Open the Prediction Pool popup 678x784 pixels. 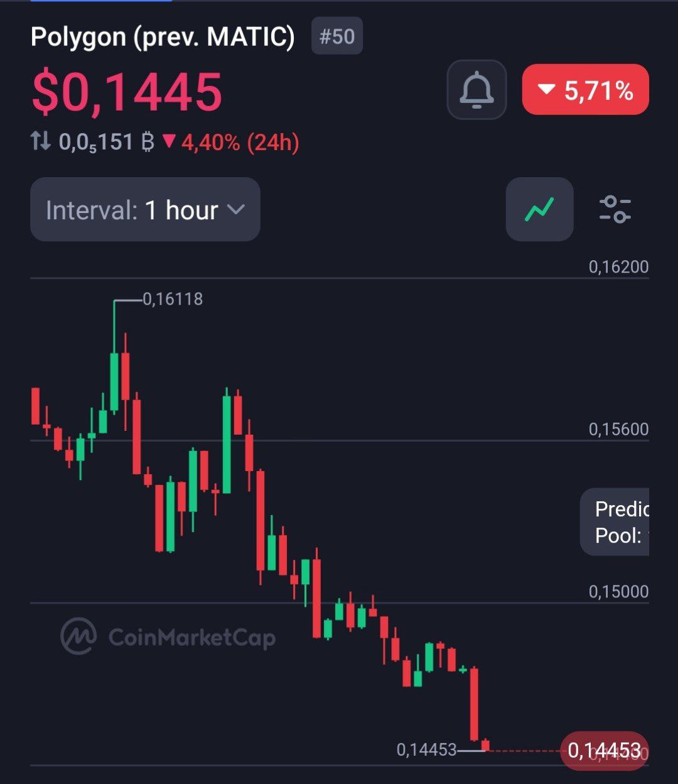click(615, 522)
